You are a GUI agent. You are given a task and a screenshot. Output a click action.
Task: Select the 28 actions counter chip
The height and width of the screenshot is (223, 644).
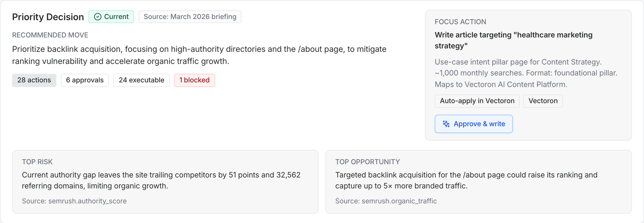click(x=34, y=80)
